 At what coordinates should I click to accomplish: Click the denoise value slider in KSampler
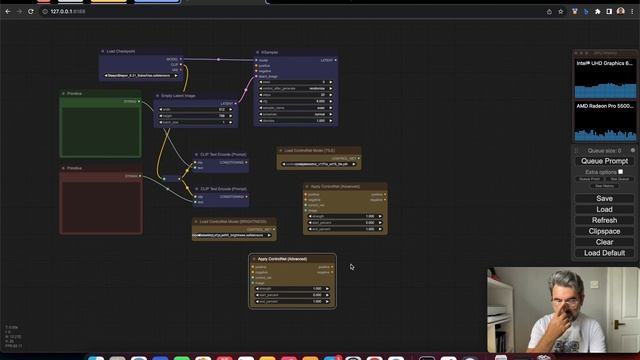296,121
